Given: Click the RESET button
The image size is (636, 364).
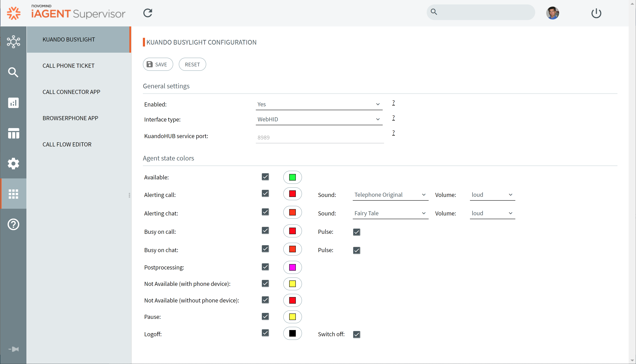Looking at the screenshot, I should (x=192, y=64).
